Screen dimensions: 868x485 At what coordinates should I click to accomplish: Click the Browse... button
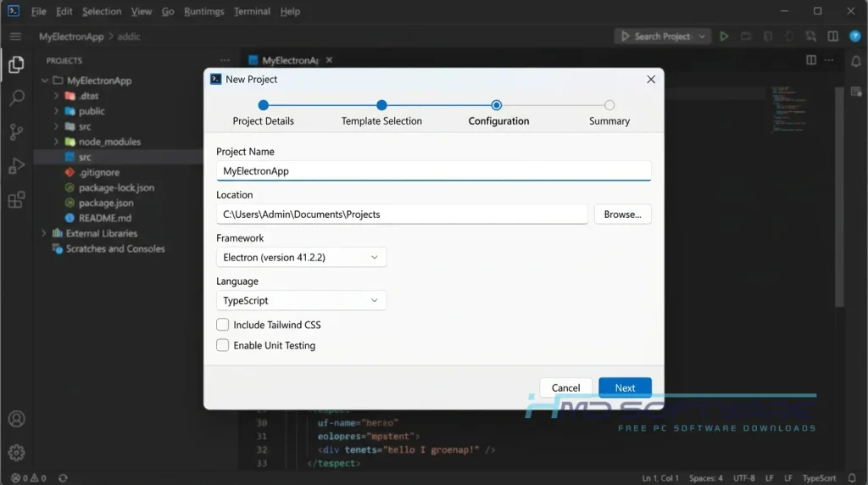pos(622,214)
